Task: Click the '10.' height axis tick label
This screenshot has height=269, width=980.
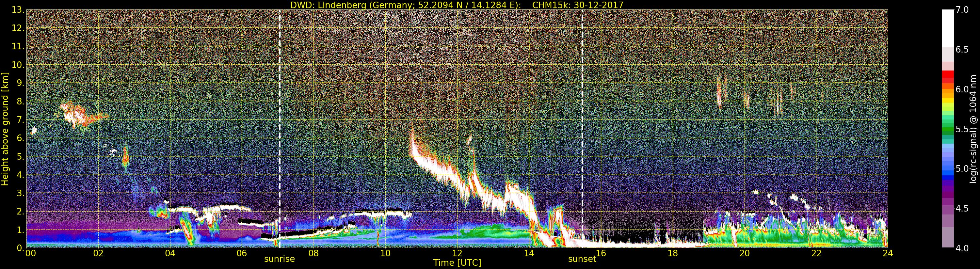Action: (18, 65)
